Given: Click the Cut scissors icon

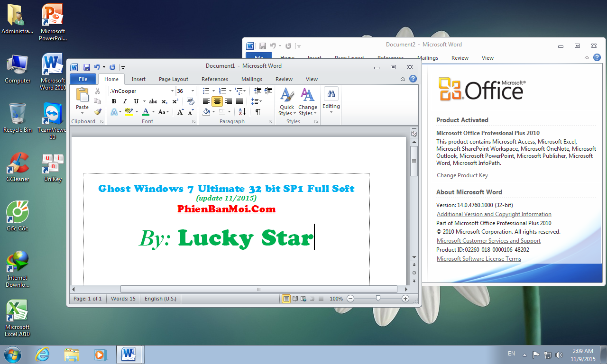Looking at the screenshot, I should click(98, 91).
